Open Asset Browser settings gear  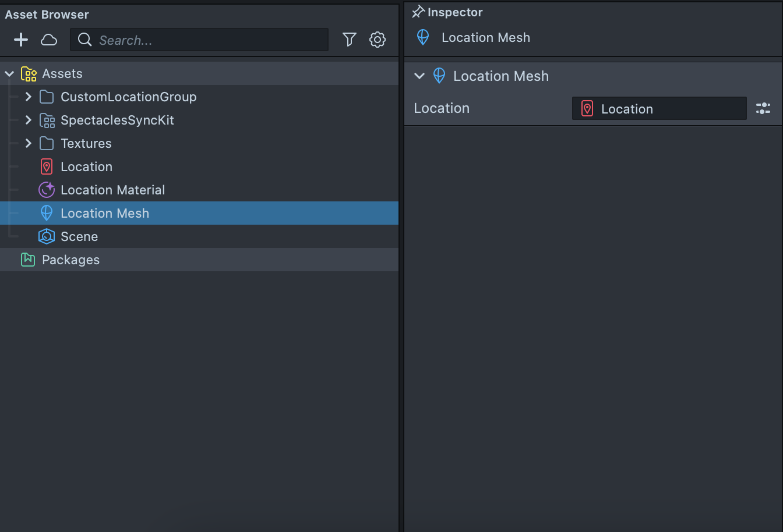tap(378, 40)
